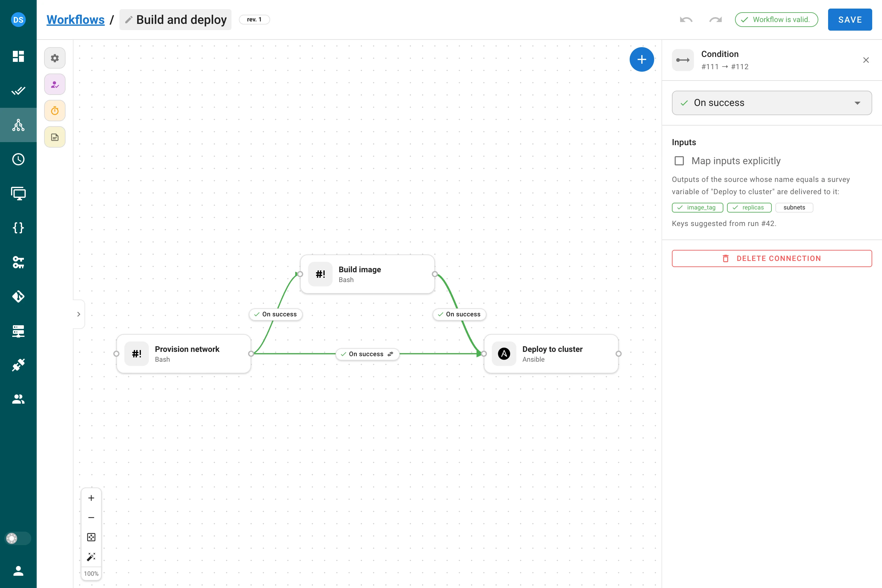
Task: Add the orange timer node from palette
Action: coord(55,111)
